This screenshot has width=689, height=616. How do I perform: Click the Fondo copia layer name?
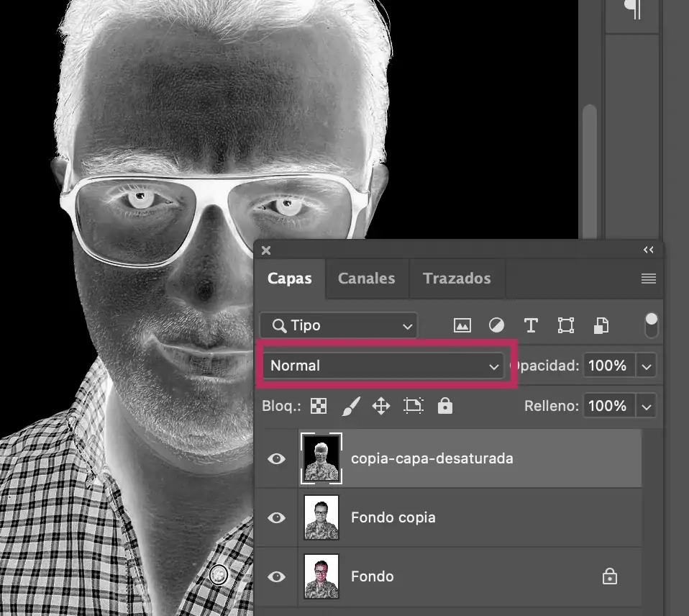(393, 517)
